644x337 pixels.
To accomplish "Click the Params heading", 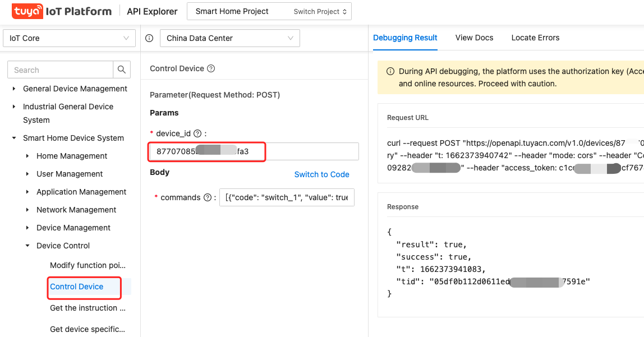I will click(164, 113).
